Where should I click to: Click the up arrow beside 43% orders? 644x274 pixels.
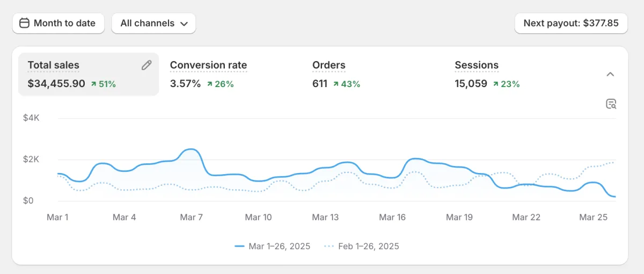[x=336, y=84]
